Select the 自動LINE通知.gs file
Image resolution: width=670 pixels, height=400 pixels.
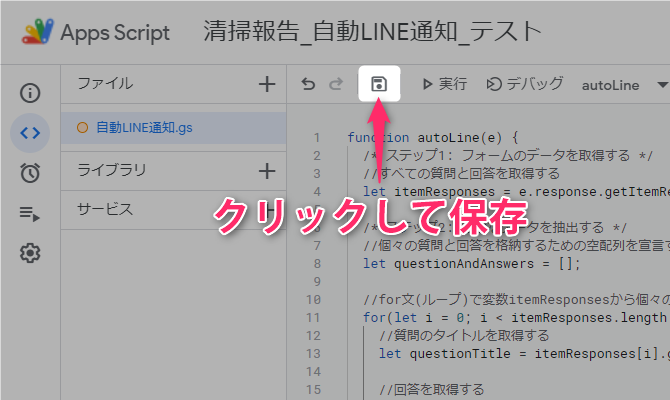click(x=173, y=127)
